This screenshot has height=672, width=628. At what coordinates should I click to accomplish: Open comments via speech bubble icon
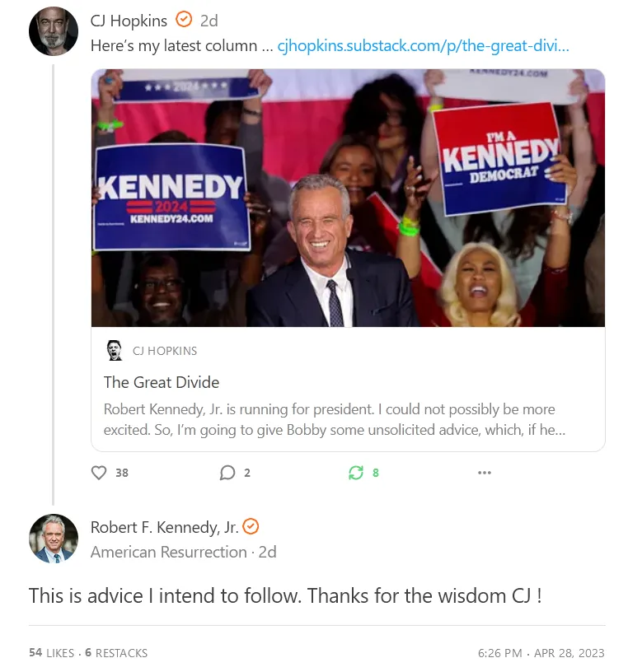227,473
